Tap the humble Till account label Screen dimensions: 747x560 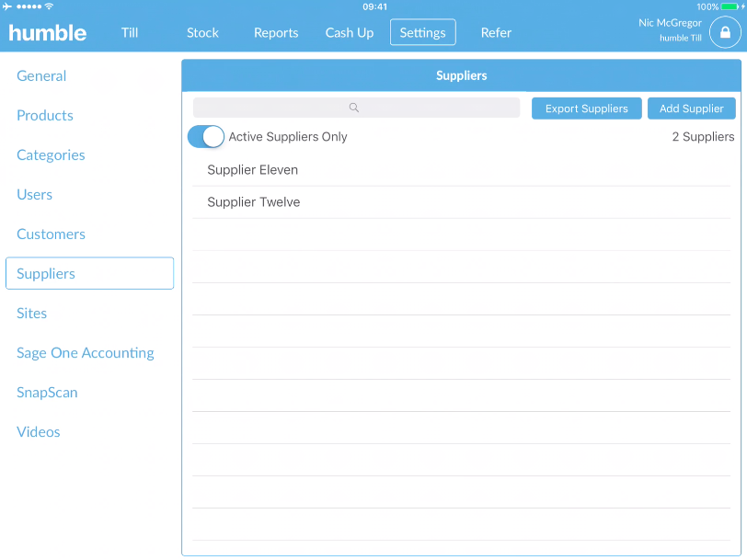coord(681,38)
